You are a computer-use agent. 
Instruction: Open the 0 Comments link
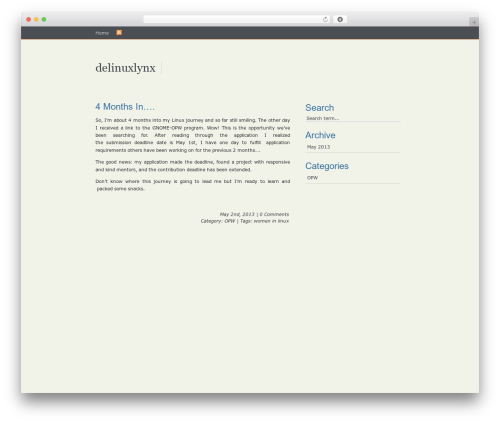274,214
